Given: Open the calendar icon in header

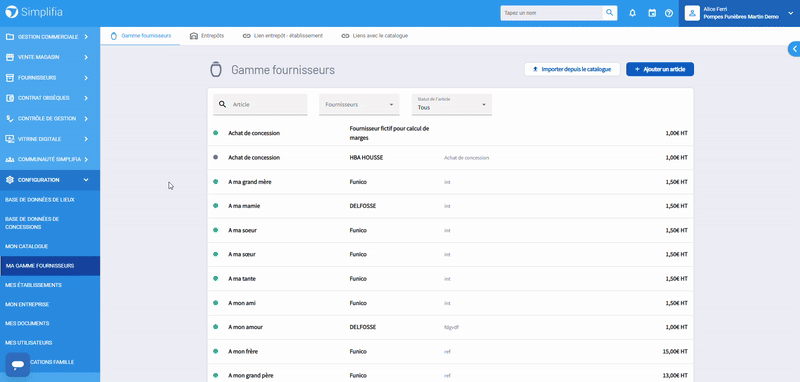Looking at the screenshot, I should [652, 13].
